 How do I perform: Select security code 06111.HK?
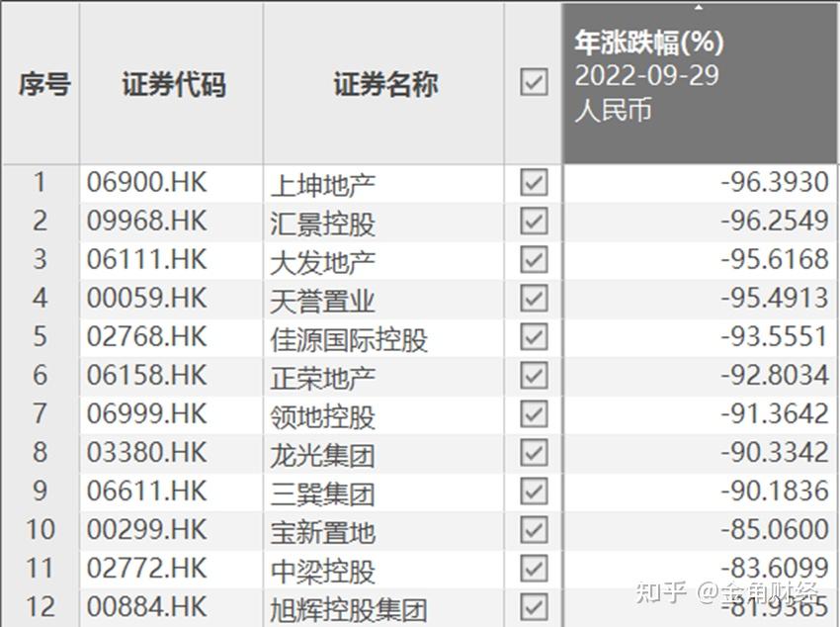147,259
